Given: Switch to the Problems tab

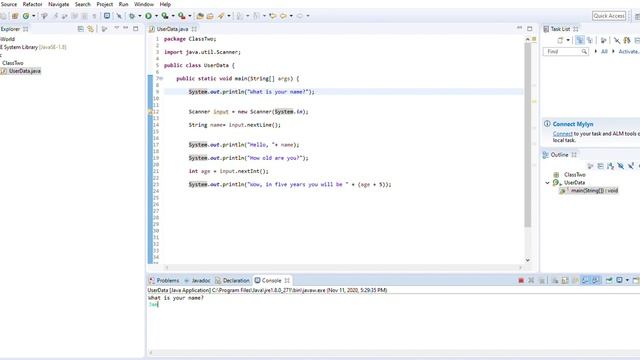Looking at the screenshot, I should 164,280.
